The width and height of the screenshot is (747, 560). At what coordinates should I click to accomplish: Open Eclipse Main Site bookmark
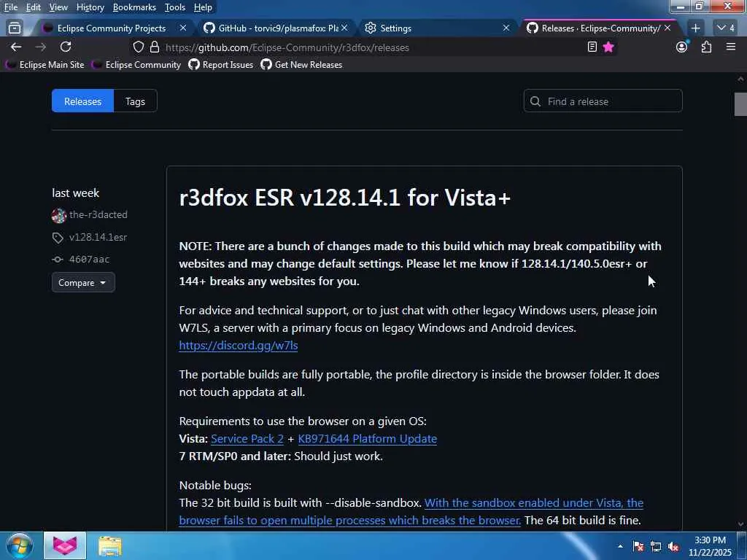click(x=44, y=65)
